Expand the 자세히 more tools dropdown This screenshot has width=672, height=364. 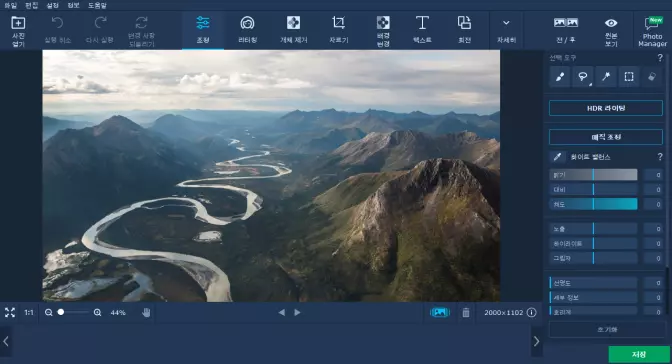pos(506,30)
